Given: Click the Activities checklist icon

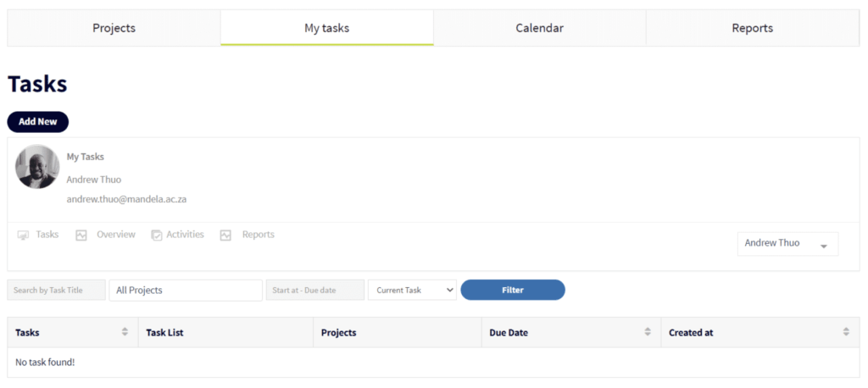Looking at the screenshot, I should [x=157, y=235].
